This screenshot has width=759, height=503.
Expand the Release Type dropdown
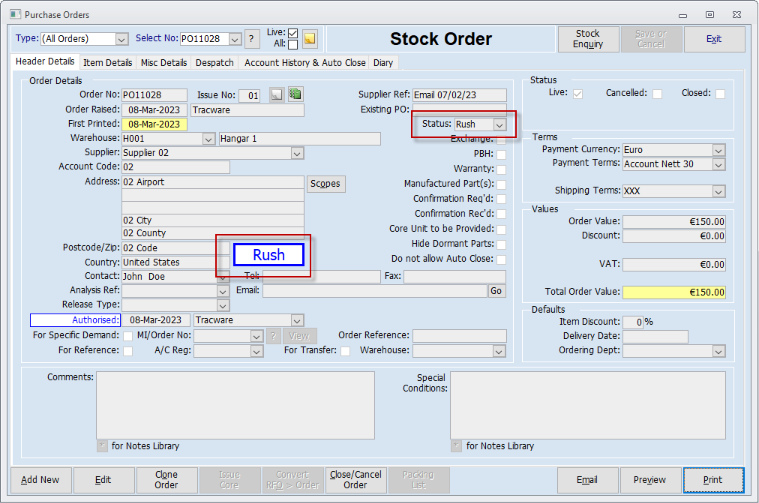[223, 306]
